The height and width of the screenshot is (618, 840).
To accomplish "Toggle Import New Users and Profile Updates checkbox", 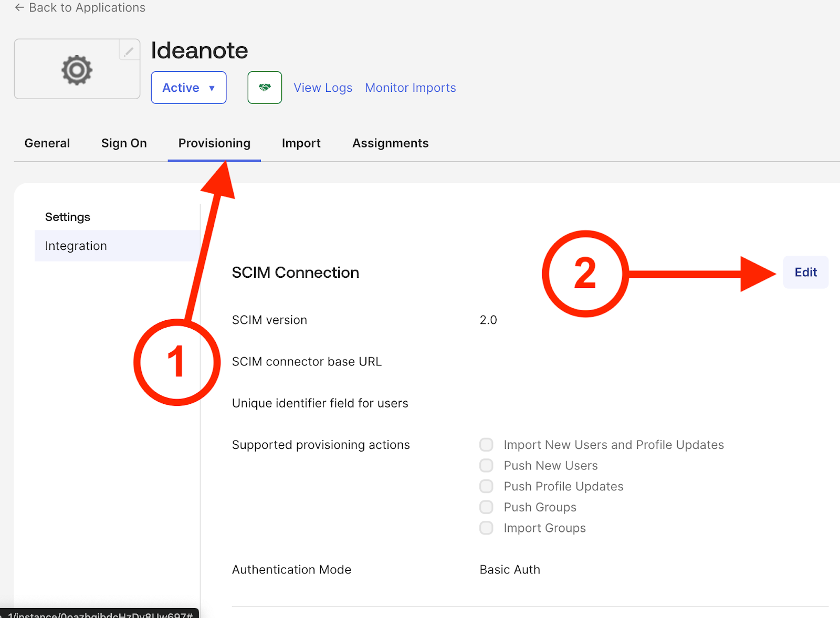I will (486, 445).
